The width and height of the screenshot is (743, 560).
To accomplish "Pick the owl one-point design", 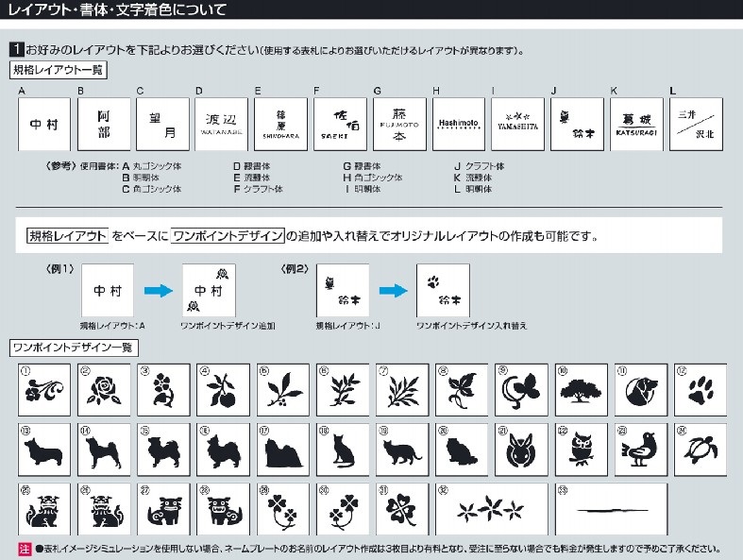I will pyautogui.click(x=581, y=448).
